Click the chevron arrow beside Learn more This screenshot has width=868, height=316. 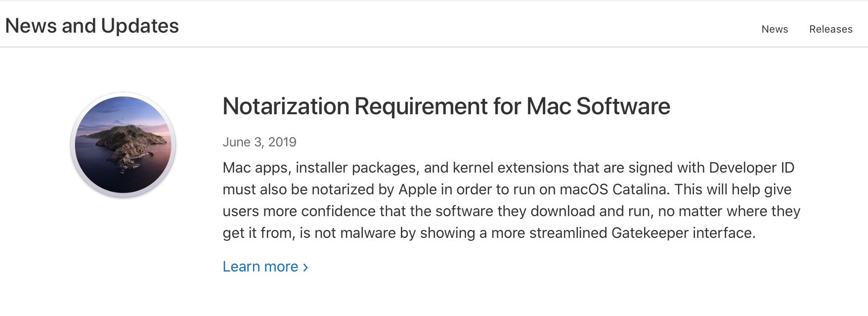305,268
